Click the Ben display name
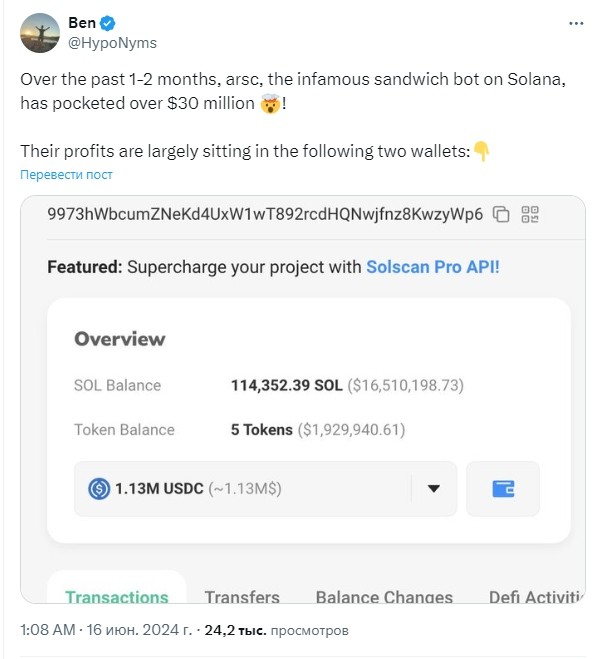The height and width of the screenshot is (659, 602). (82, 23)
